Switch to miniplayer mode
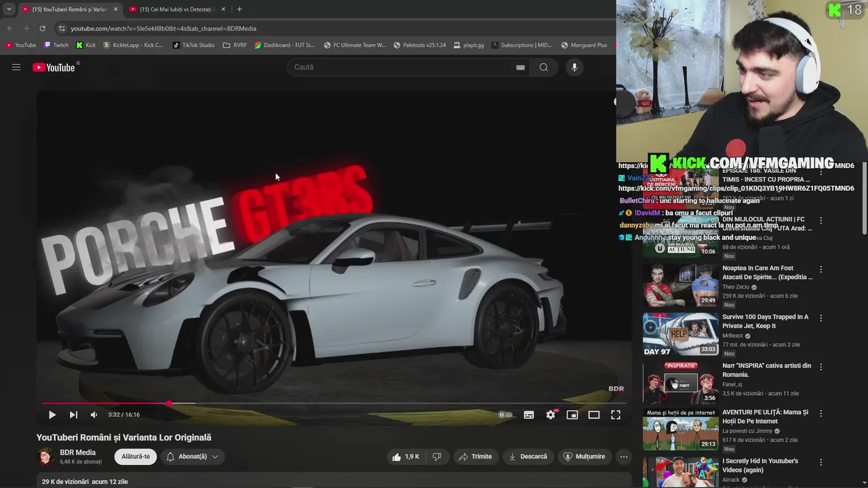The image size is (868, 488). (572, 415)
